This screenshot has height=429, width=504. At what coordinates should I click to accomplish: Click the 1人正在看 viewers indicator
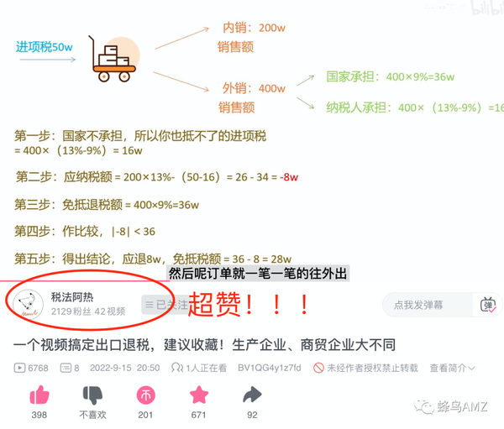(199, 368)
